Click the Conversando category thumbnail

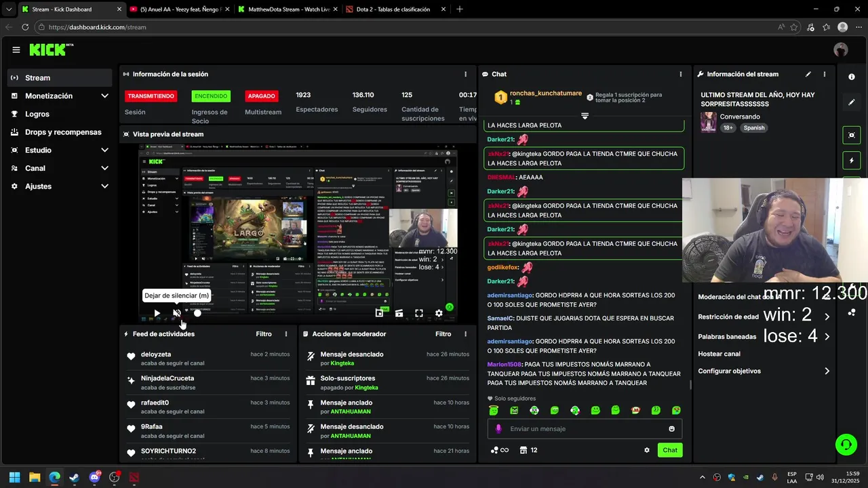[709, 122]
